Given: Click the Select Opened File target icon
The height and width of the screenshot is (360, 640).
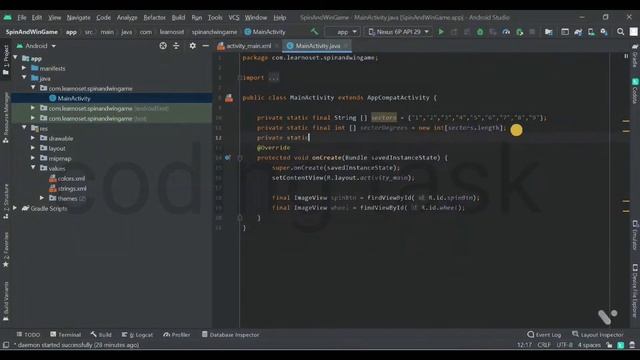Looking at the screenshot, I should coord(163,46).
